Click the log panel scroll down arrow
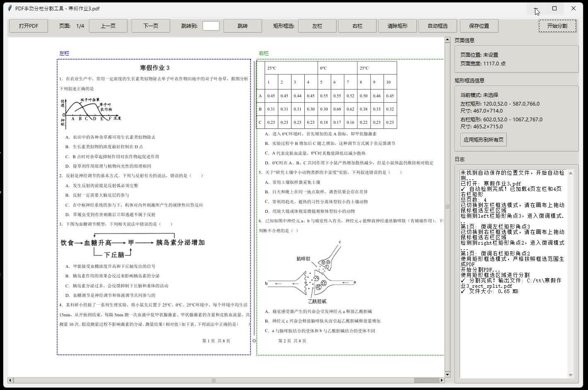 pyautogui.click(x=571, y=375)
